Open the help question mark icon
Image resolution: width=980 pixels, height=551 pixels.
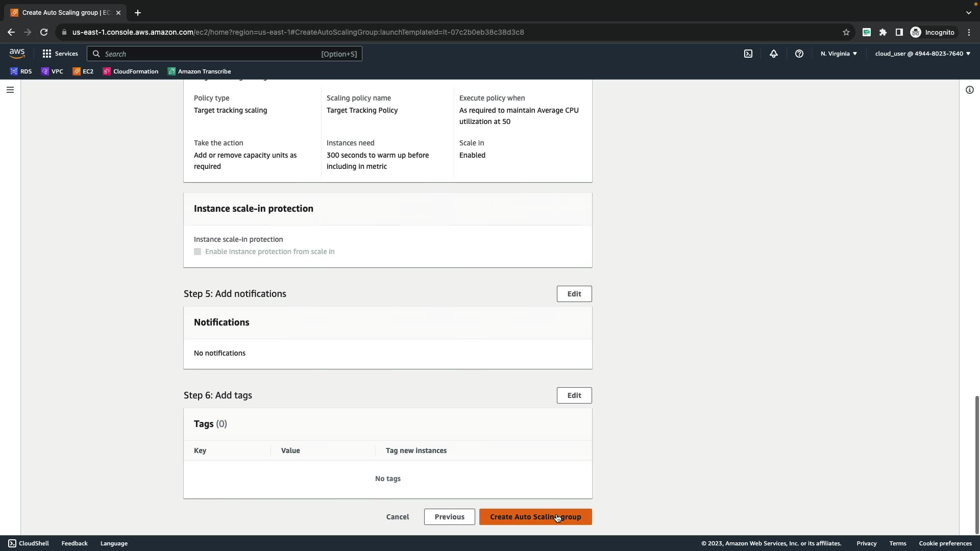tap(799, 54)
